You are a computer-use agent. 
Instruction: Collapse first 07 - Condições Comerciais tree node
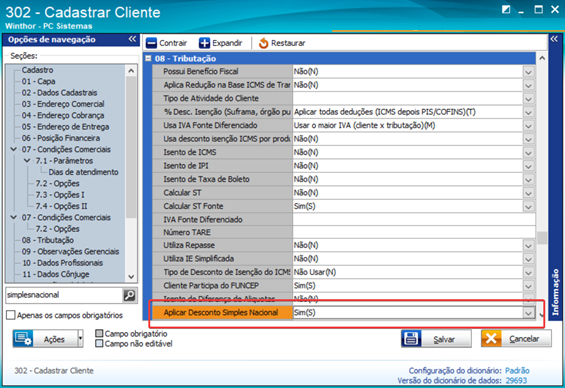click(x=14, y=149)
